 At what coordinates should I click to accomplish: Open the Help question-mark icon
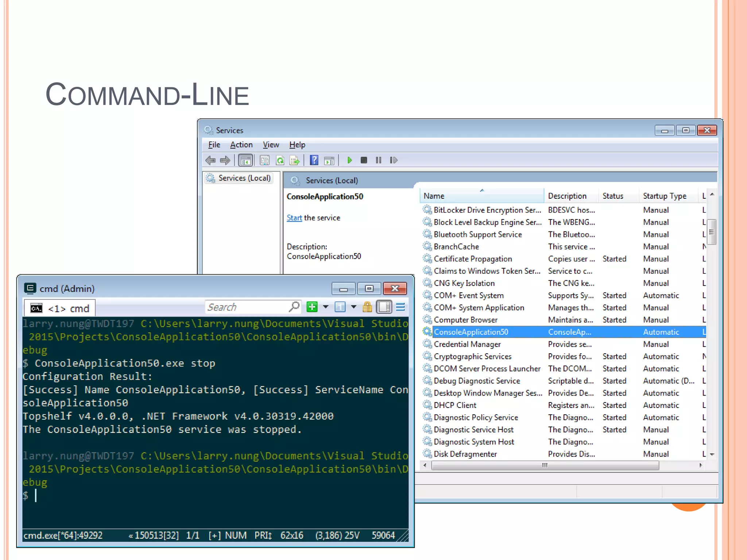[314, 160]
